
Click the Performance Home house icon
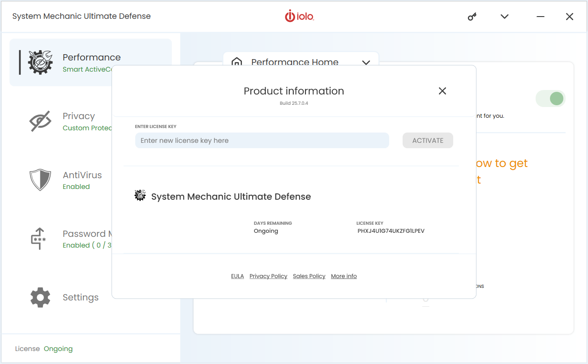237,62
